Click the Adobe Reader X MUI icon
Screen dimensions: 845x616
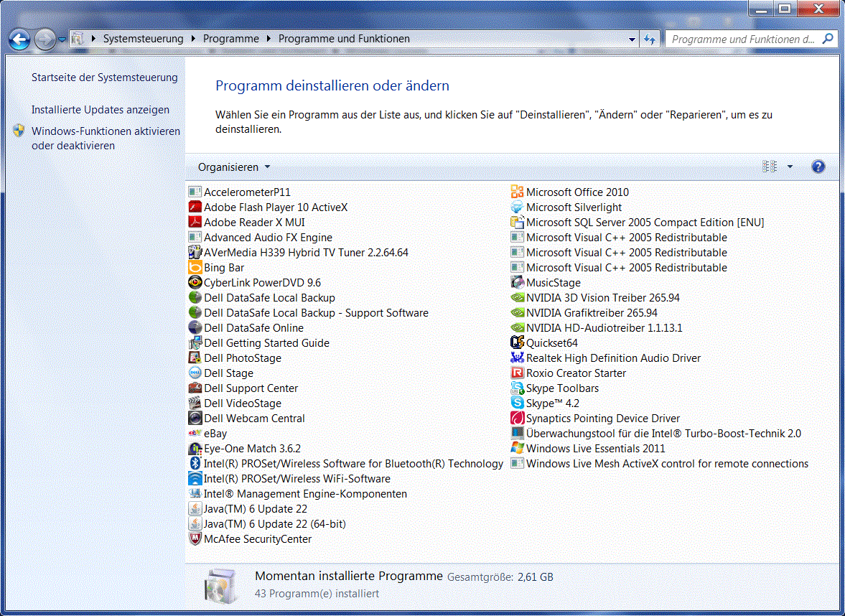point(195,222)
